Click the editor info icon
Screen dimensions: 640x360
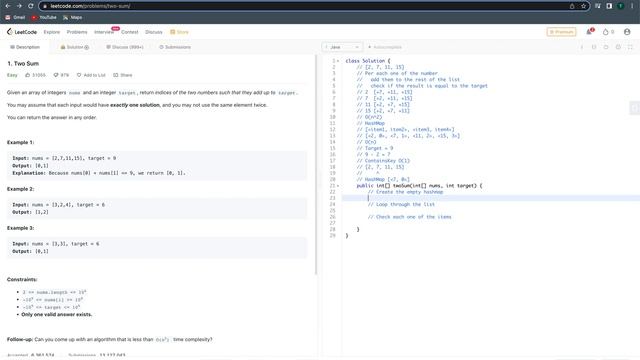click(x=582, y=47)
